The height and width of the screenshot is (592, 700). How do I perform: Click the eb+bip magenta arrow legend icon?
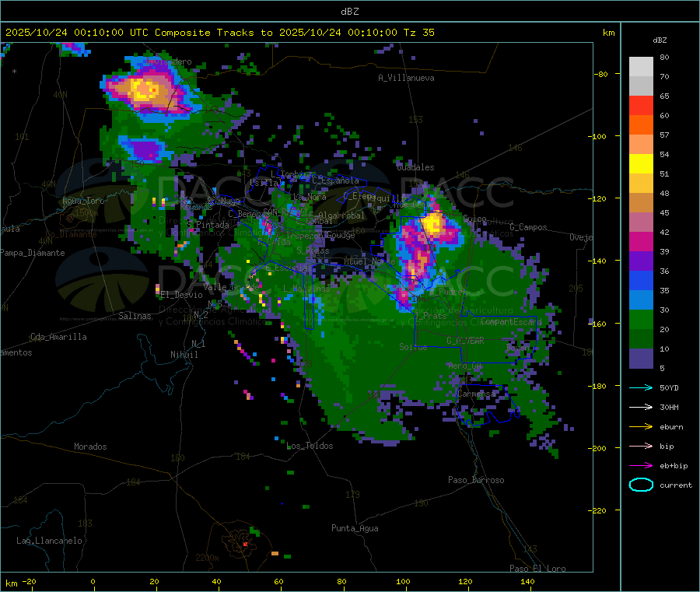pyautogui.click(x=641, y=466)
